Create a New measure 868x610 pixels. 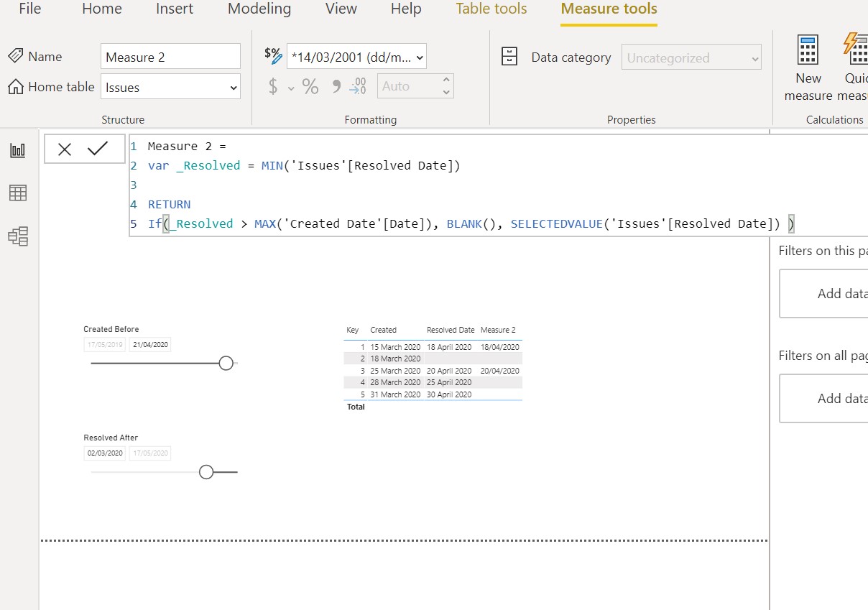[x=808, y=67]
